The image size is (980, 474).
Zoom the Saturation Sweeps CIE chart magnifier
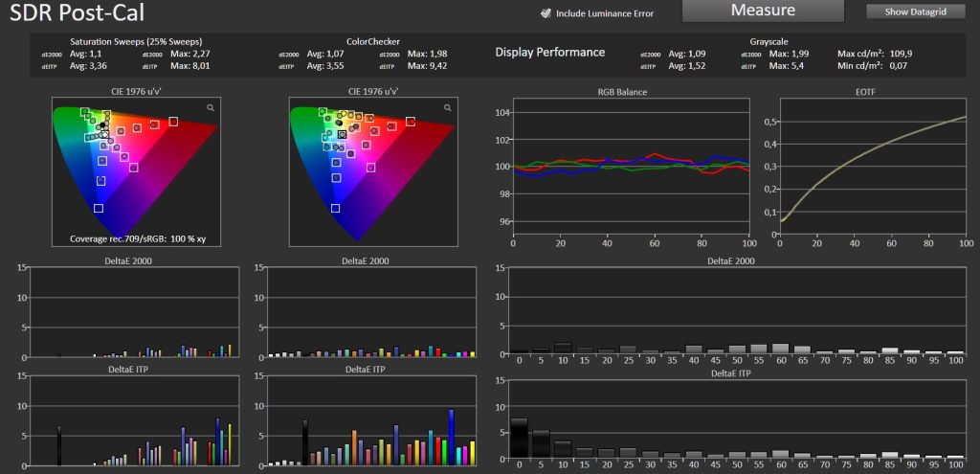[211, 108]
